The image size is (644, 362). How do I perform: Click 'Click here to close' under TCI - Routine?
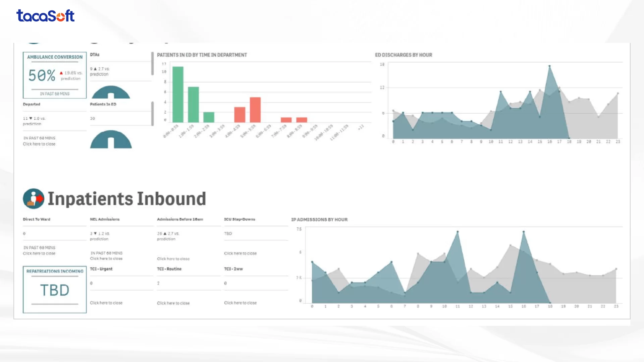tap(173, 303)
